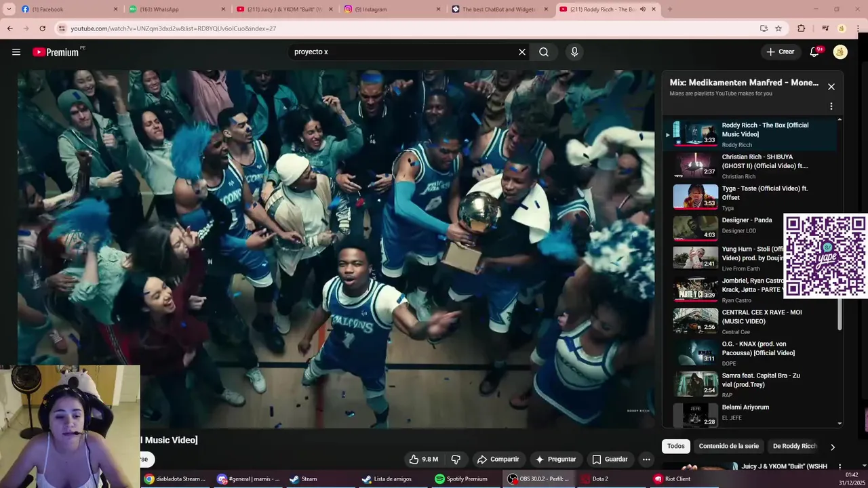Select Roddy Ricch The Box playlist entry
The image size is (868, 488).
[749, 134]
